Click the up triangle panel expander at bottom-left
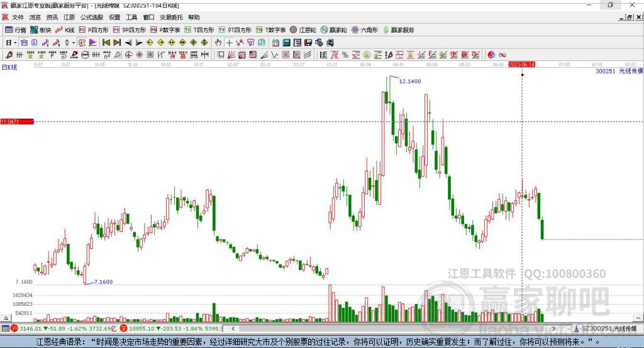 6,318
